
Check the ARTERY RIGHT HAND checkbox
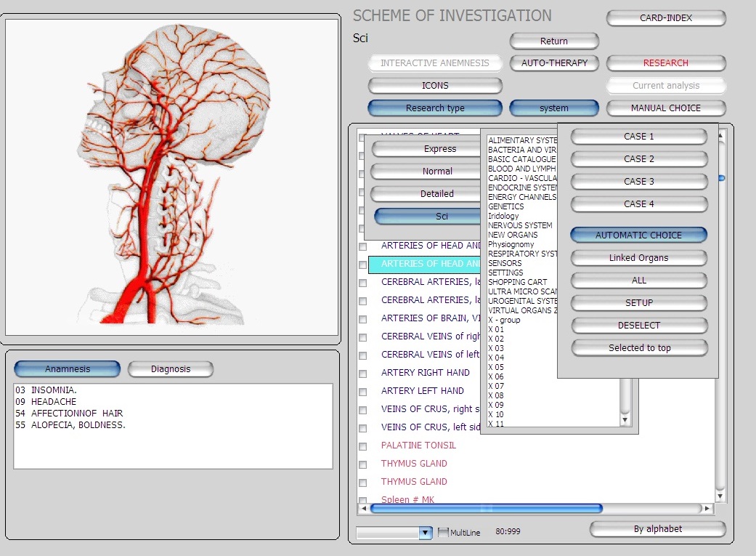click(363, 374)
